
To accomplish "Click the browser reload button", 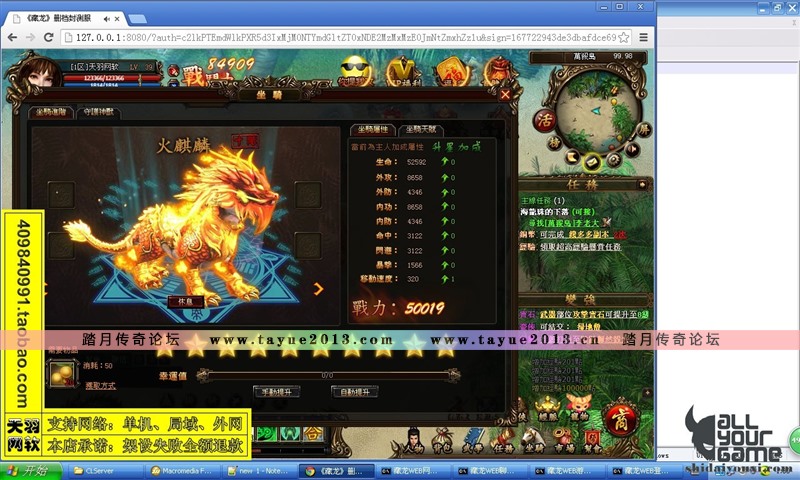I will 47,37.
